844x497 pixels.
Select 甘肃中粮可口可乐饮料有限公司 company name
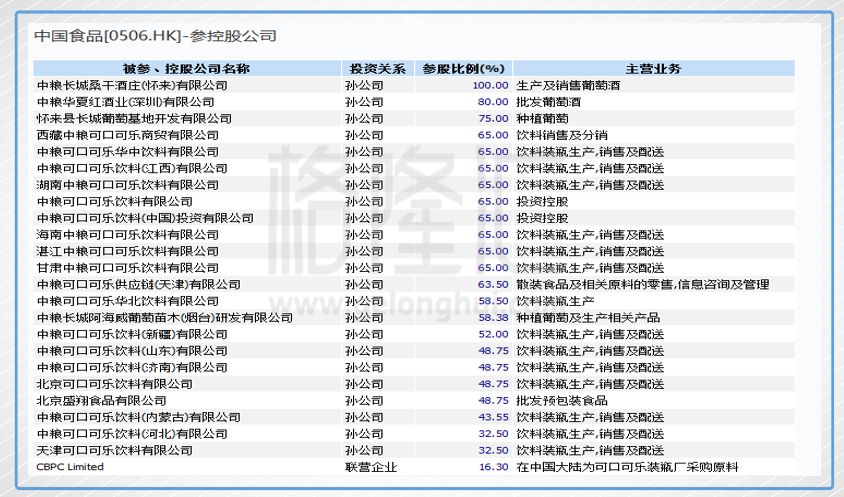click(128, 268)
